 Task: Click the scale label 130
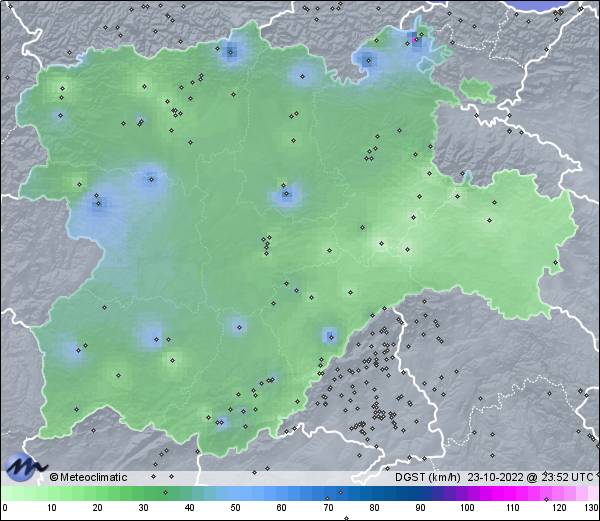click(x=591, y=508)
